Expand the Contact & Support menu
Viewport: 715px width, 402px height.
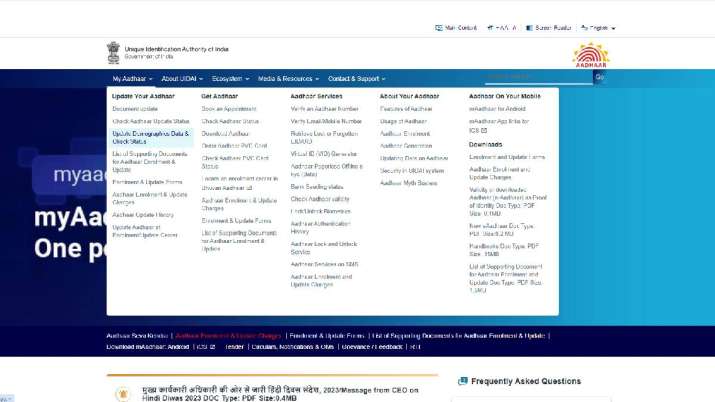pos(357,78)
